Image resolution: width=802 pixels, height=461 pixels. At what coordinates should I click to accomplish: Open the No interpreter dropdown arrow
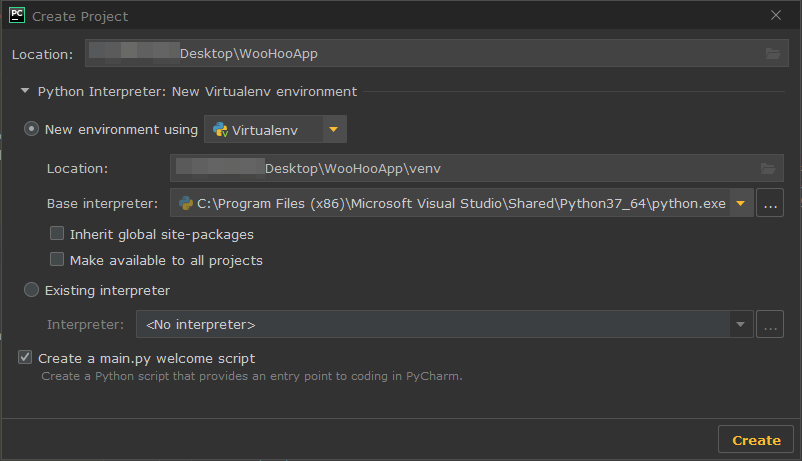740,324
